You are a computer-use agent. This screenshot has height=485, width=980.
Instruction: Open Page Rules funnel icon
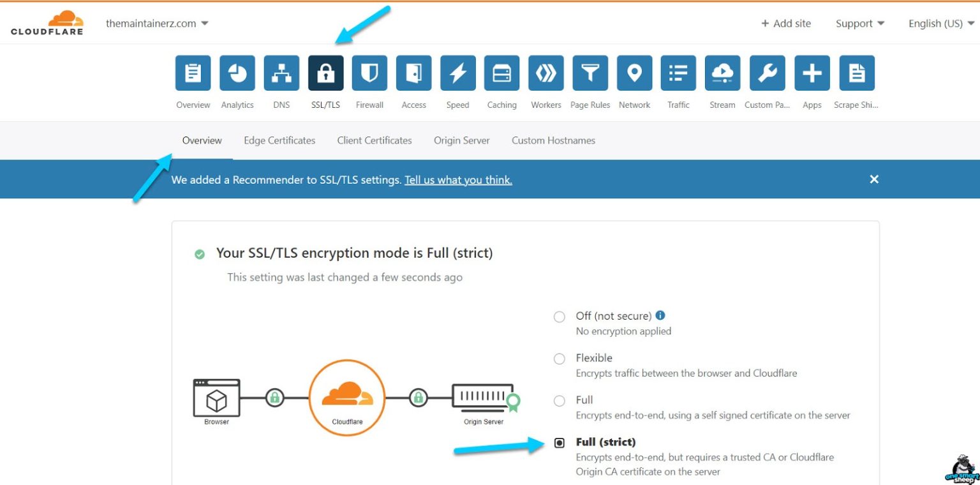tap(590, 73)
